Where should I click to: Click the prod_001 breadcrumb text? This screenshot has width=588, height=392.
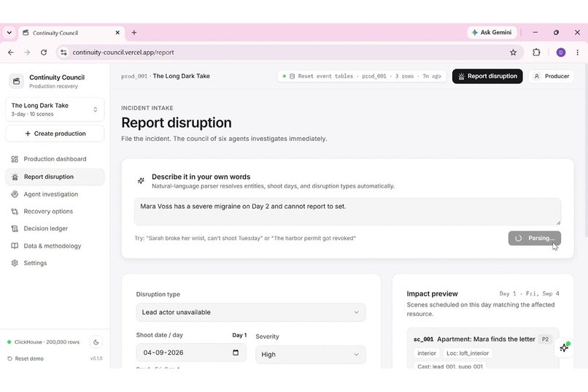134,76
